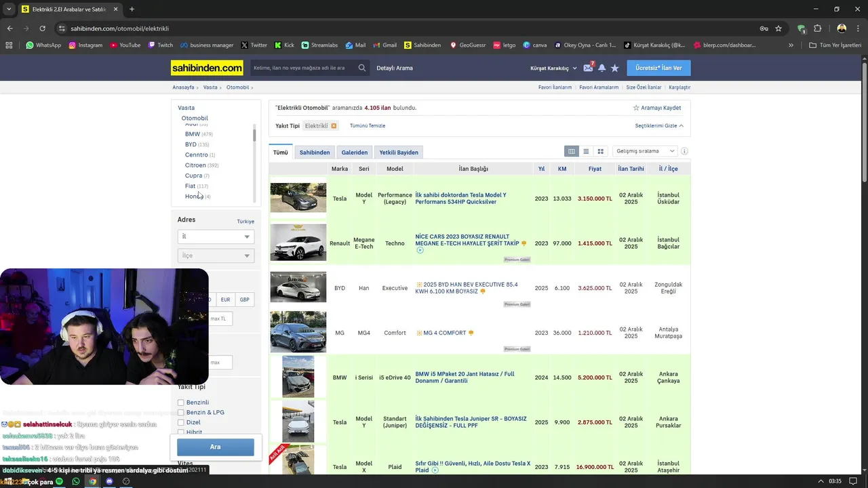This screenshot has width=868, height=488.
Task: Open the Streamlabs bookmark
Action: 319,45
